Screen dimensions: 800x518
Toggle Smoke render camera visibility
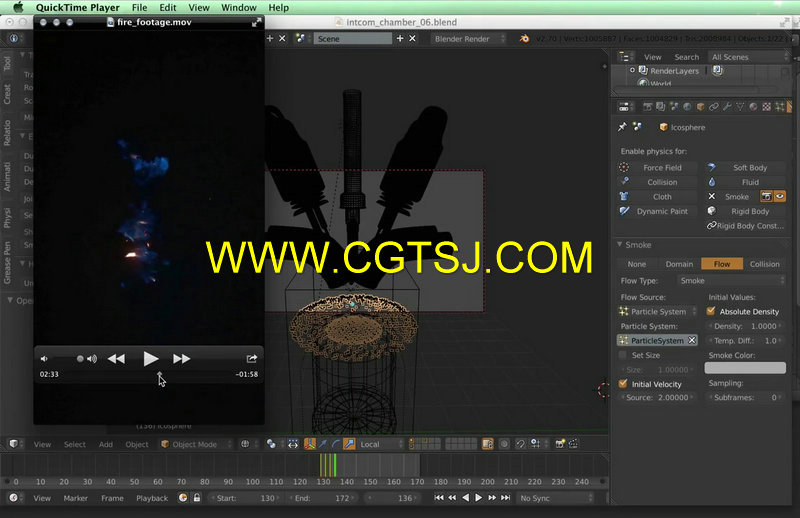point(766,196)
